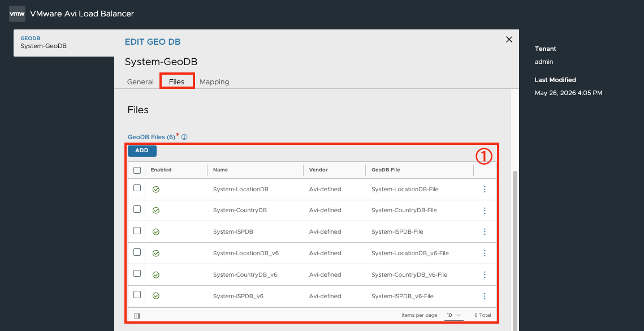
Task: Open actions menu for System-LocationDB_v6 row
Action: 485,253
